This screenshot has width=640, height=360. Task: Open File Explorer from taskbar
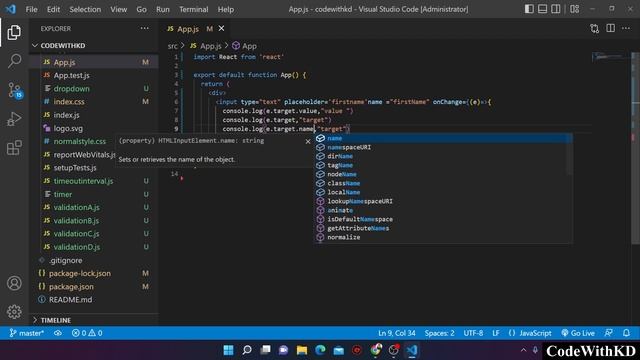pos(302,350)
